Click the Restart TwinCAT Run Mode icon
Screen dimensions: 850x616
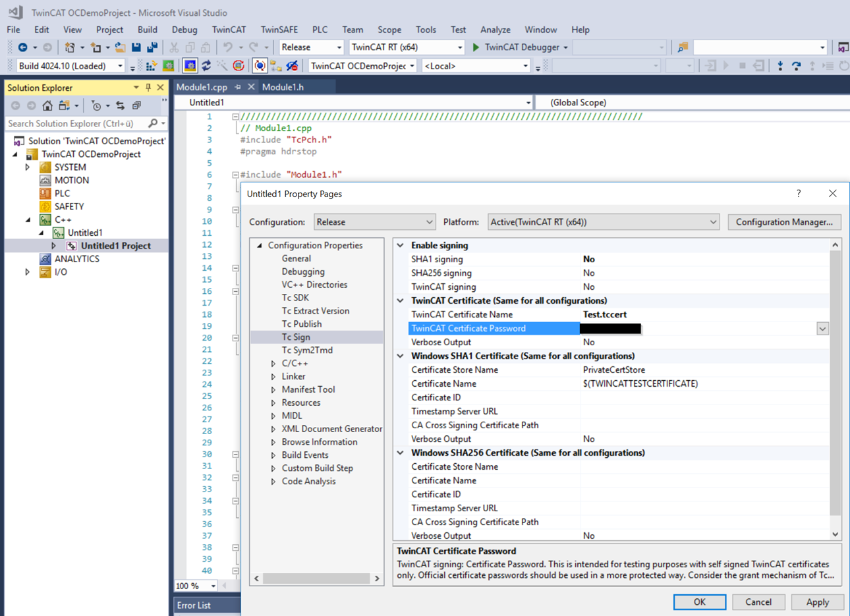169,66
